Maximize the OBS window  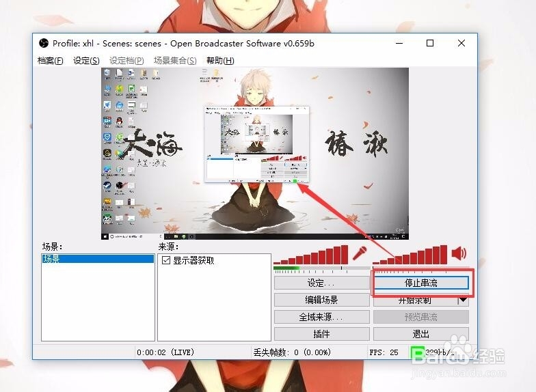pyautogui.click(x=430, y=43)
